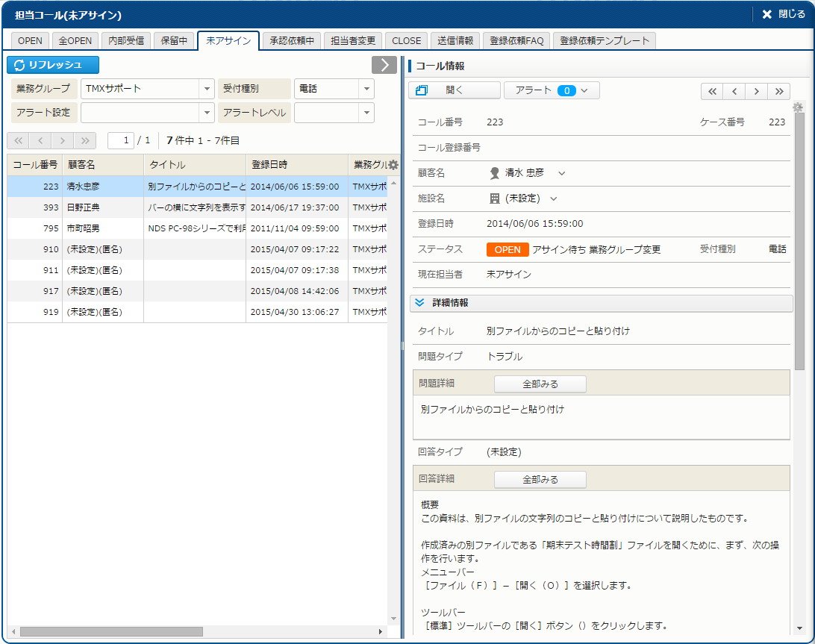Click the grid column settings gear icon

point(393,165)
